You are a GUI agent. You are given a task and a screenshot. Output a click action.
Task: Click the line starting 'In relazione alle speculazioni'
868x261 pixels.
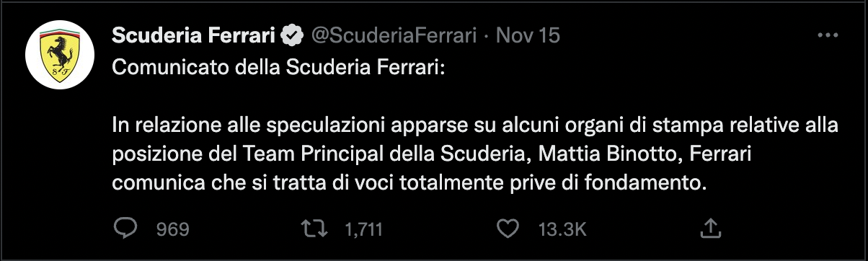pos(476,126)
